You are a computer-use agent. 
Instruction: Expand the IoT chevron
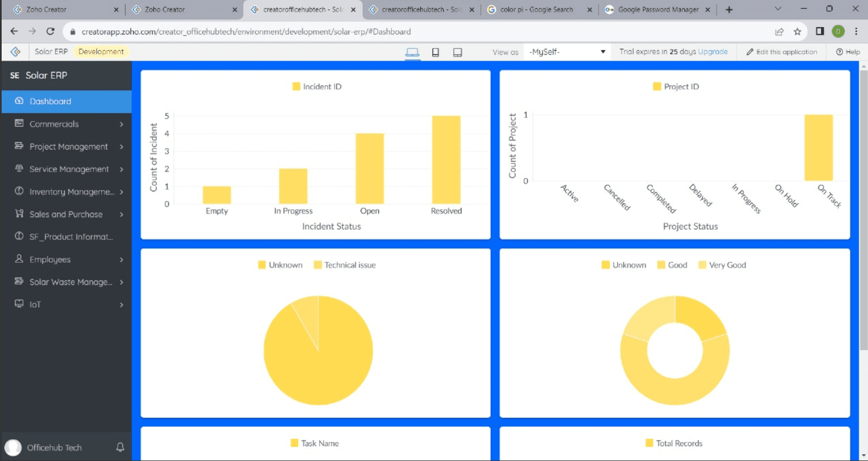pyautogui.click(x=121, y=305)
